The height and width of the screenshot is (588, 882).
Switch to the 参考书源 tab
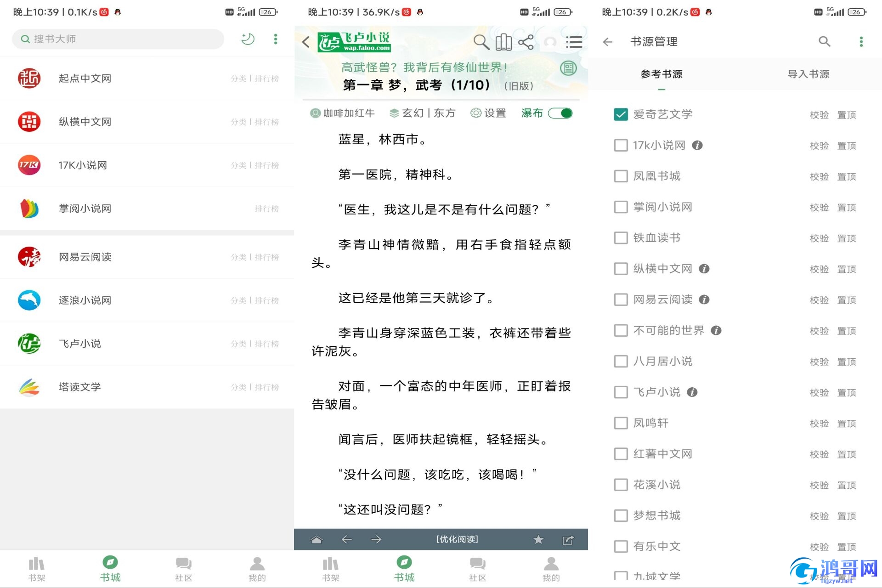tap(661, 74)
